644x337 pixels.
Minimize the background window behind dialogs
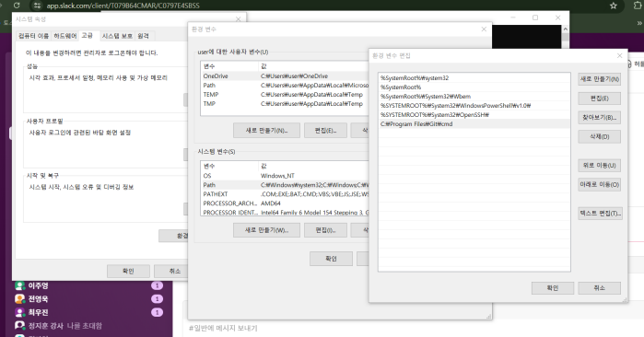(x=513, y=17)
